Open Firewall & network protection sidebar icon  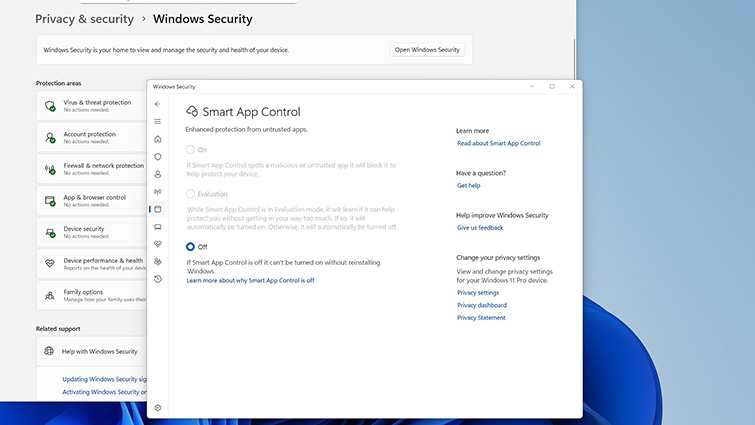click(157, 191)
